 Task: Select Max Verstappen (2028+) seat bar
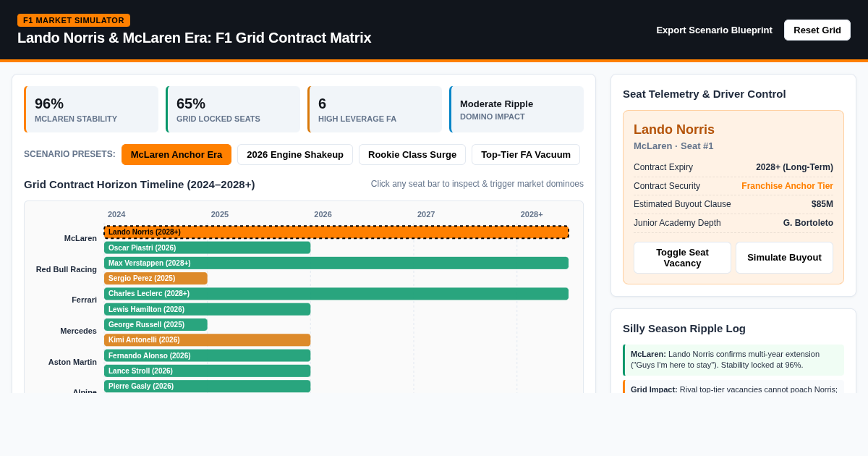pos(336,263)
